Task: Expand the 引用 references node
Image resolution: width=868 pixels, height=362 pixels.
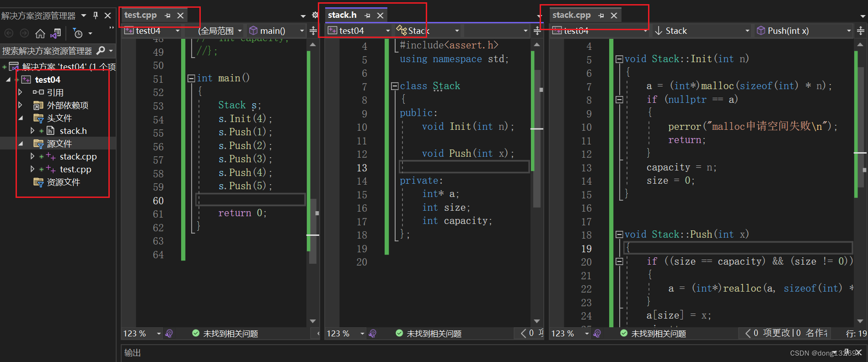Action: tap(20, 92)
